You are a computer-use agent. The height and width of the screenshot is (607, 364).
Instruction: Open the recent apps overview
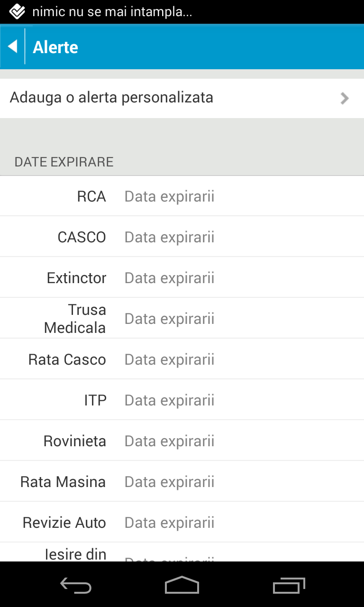coord(289,585)
